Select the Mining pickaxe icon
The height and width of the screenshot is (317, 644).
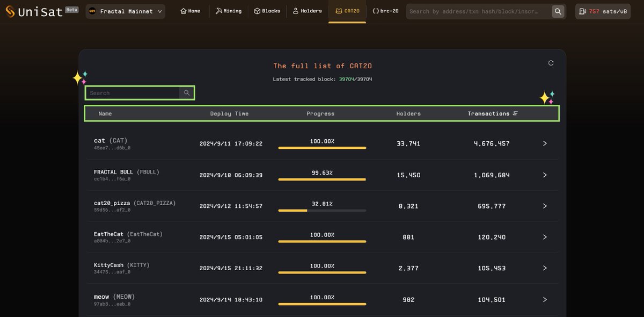[x=218, y=11]
